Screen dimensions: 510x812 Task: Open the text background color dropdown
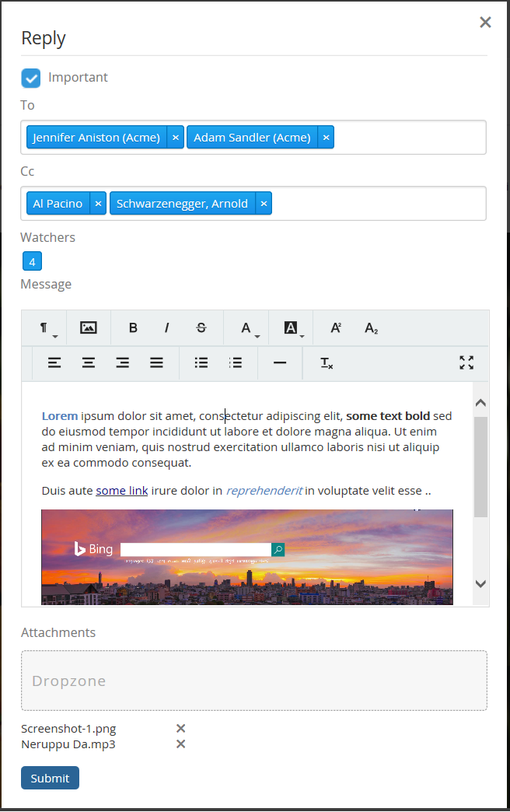click(x=292, y=328)
